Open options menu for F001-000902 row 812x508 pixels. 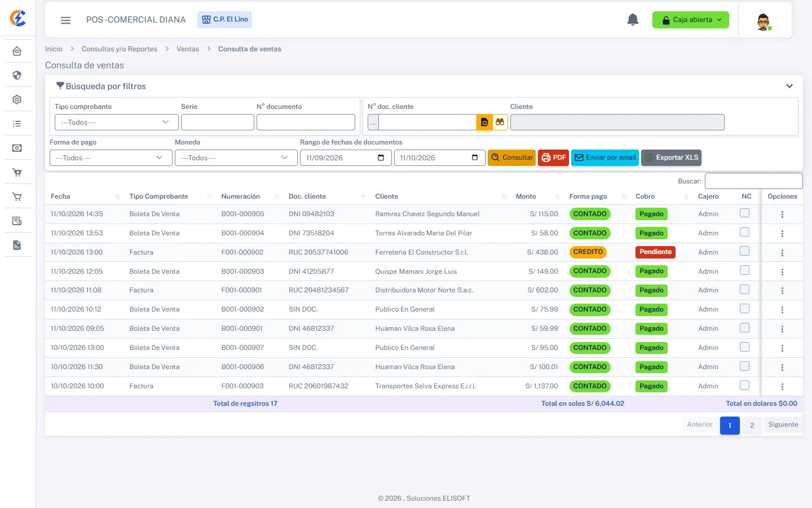click(782, 253)
